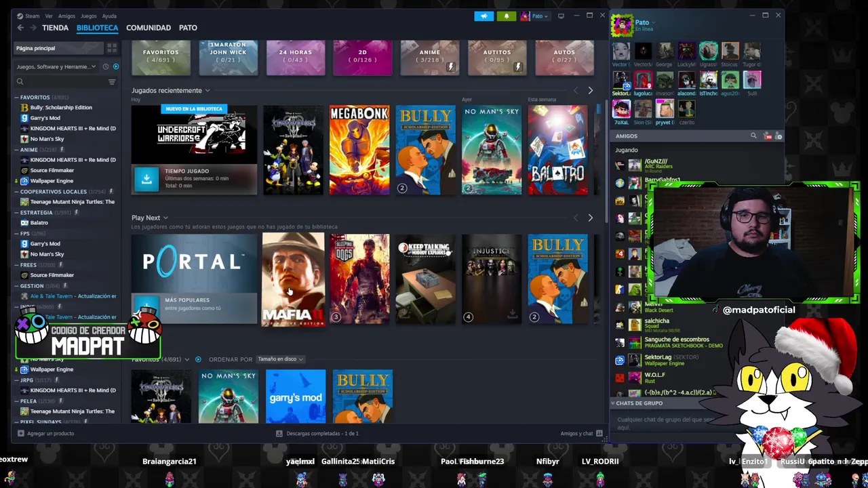This screenshot has width=868, height=488.
Task: Expand the Jugados recientemente shelf menu
Action: (x=208, y=90)
